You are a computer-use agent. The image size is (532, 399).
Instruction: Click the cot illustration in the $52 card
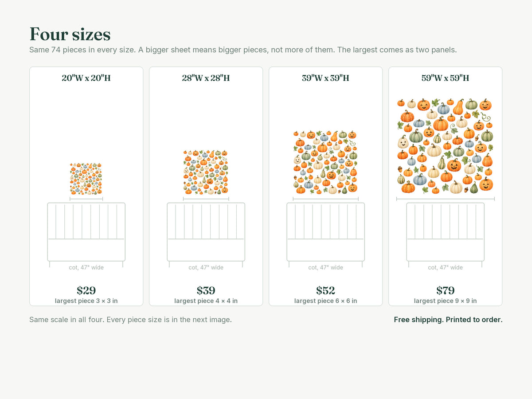click(325, 235)
